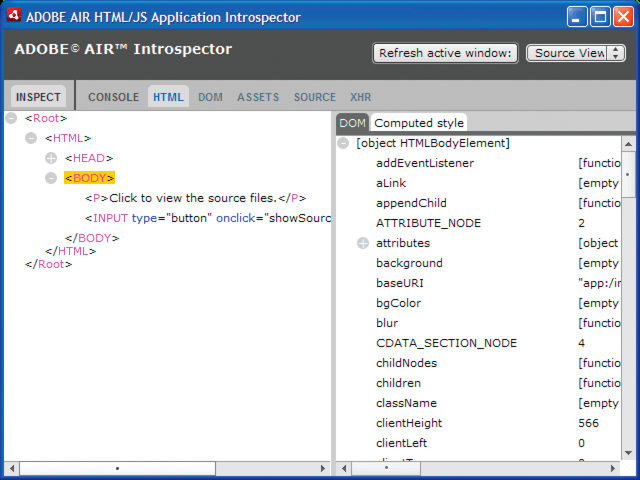This screenshot has width=640, height=480.
Task: Collapse the Root node
Action: pos(11,118)
